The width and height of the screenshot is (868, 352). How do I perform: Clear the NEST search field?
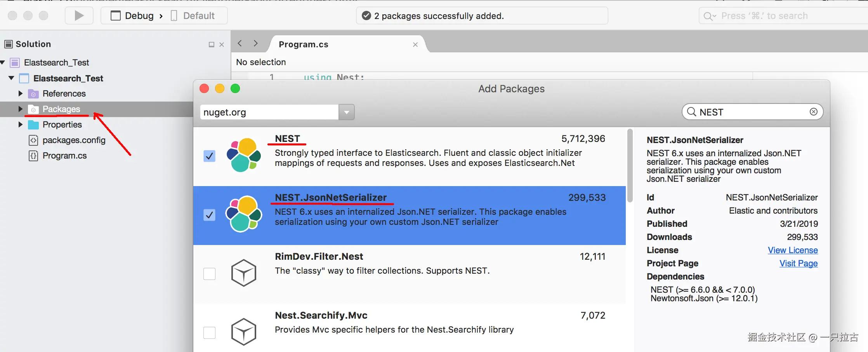tap(813, 112)
